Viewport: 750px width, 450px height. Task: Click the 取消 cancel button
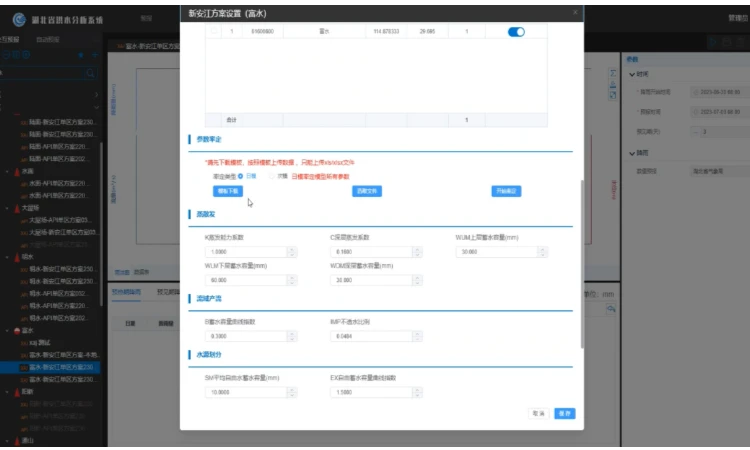539,413
